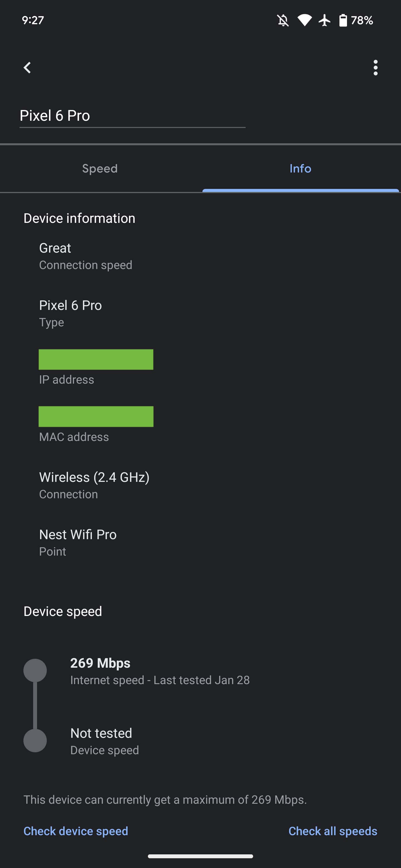This screenshot has width=401, height=868.
Task: Tap the Wireless (2.4 GHz) connection entry
Action: pos(94,485)
